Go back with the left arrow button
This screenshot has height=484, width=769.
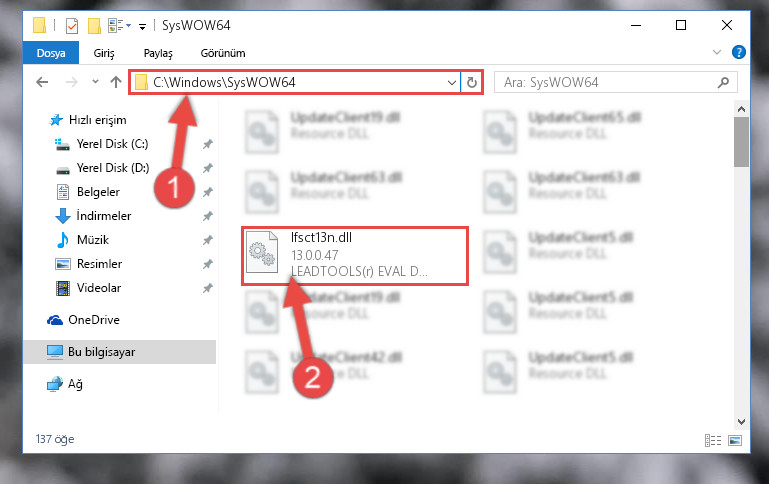click(42, 82)
